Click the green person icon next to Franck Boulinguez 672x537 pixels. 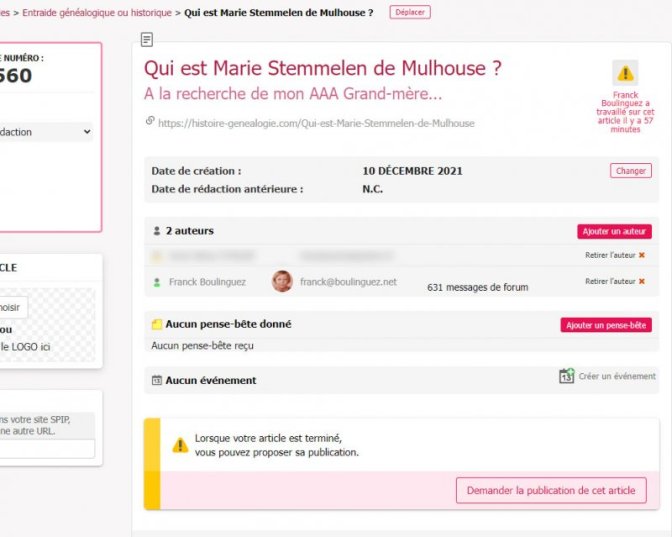pos(157,282)
